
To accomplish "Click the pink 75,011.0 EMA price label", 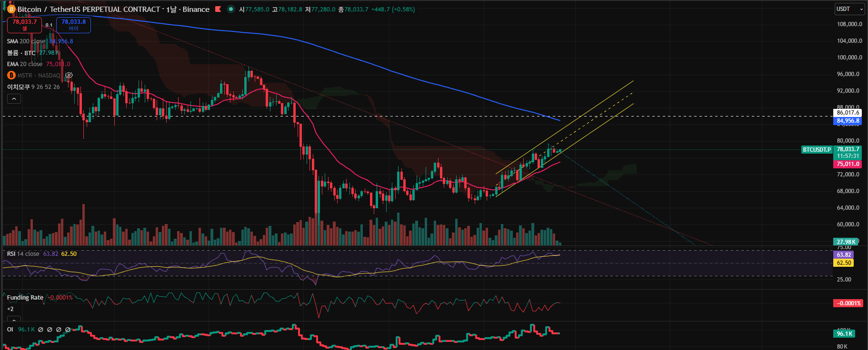I will point(848,164).
